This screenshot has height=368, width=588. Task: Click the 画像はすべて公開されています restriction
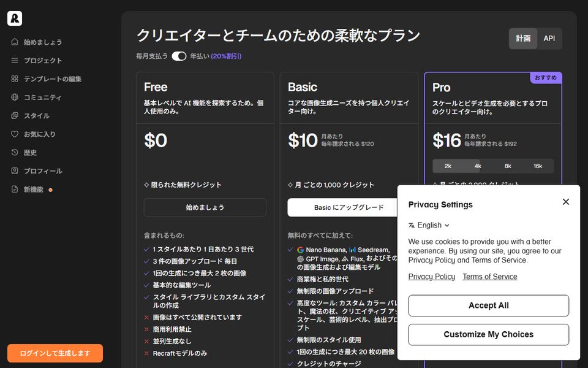pos(197,317)
